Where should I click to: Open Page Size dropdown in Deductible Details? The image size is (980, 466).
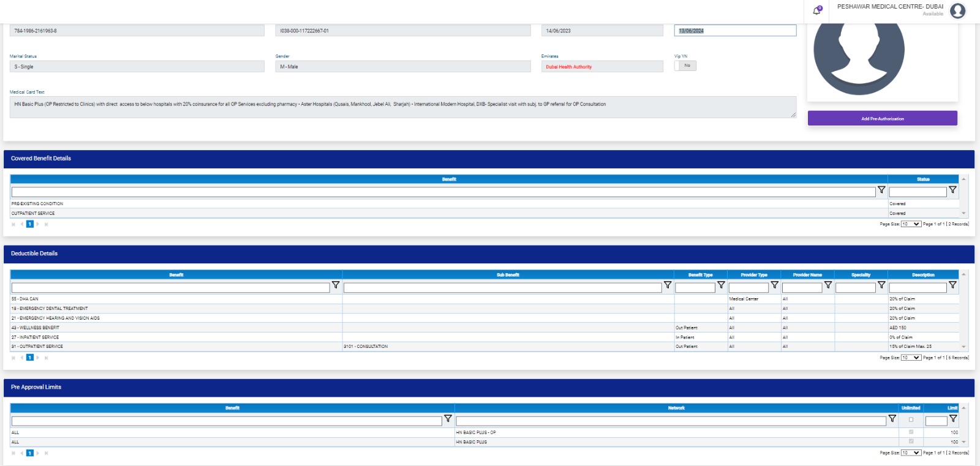pyautogui.click(x=911, y=358)
